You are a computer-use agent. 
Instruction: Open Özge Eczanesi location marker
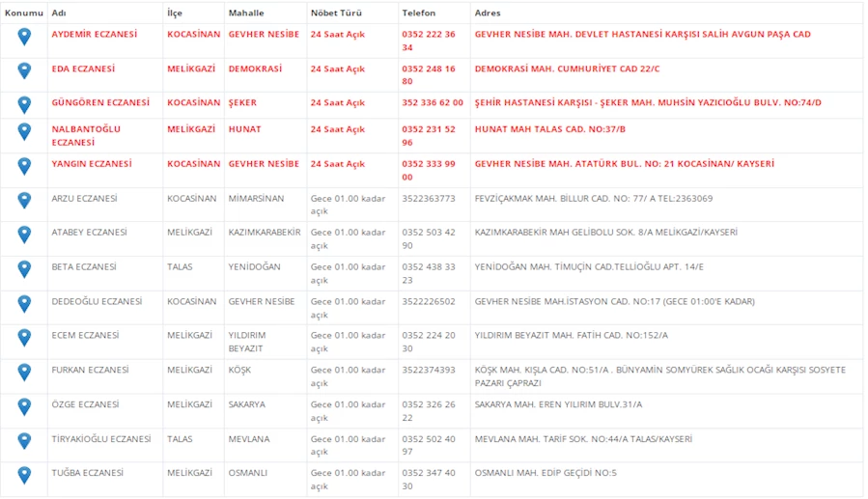coord(24,406)
